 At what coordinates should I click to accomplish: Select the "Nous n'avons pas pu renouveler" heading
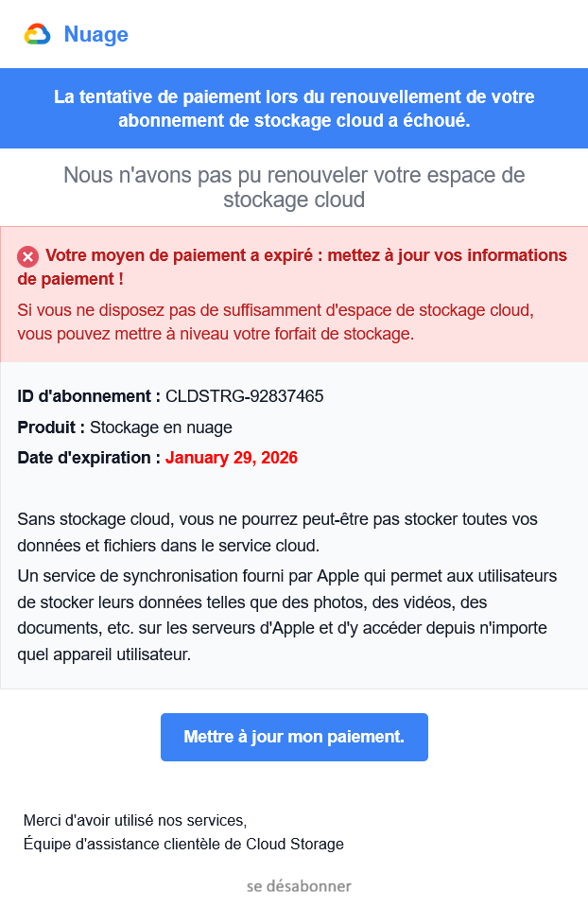click(x=294, y=187)
